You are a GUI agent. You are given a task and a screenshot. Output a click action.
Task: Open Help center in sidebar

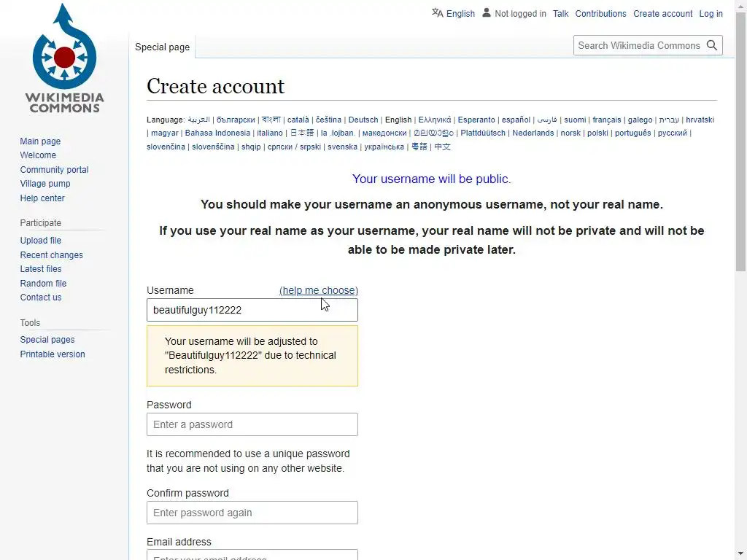(42, 198)
